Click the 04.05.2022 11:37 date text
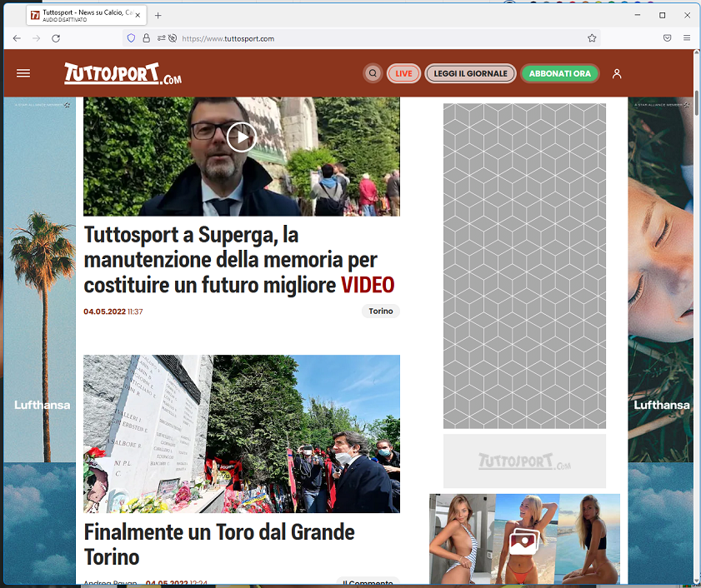The height and width of the screenshot is (588, 701). pyautogui.click(x=113, y=311)
